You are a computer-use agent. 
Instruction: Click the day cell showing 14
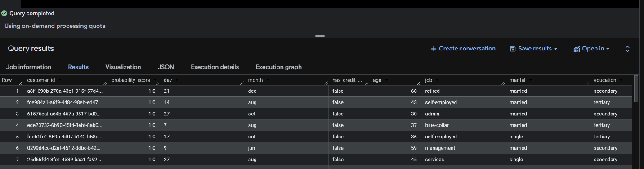click(x=202, y=102)
